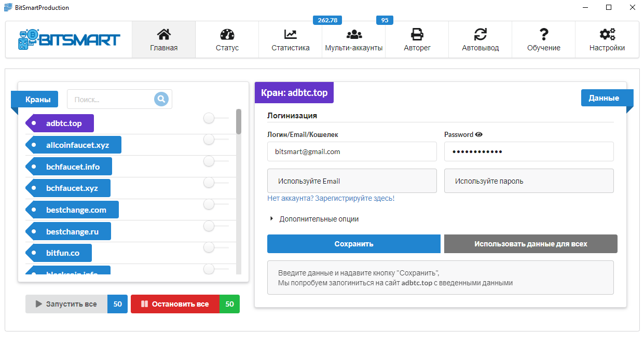
Task: Toggle the adbtc.top faucet switch
Action: [x=216, y=118]
